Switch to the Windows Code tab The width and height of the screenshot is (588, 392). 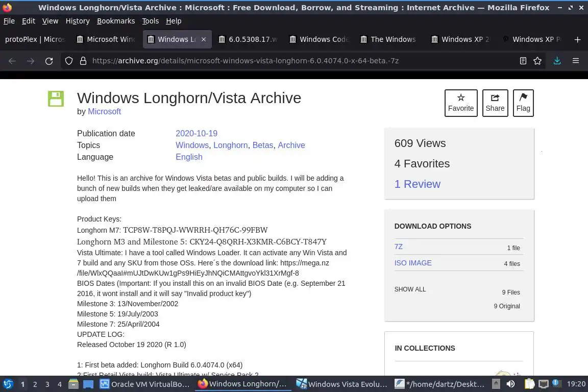319,39
